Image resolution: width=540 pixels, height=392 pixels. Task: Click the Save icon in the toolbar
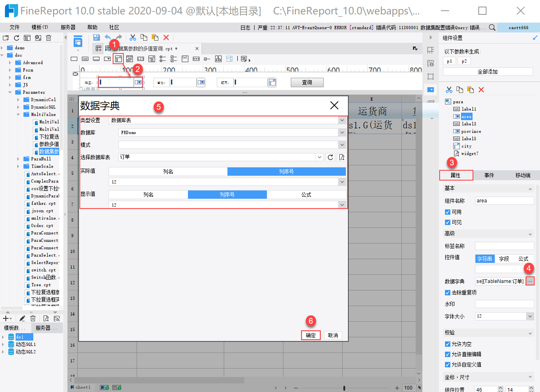[96, 37]
